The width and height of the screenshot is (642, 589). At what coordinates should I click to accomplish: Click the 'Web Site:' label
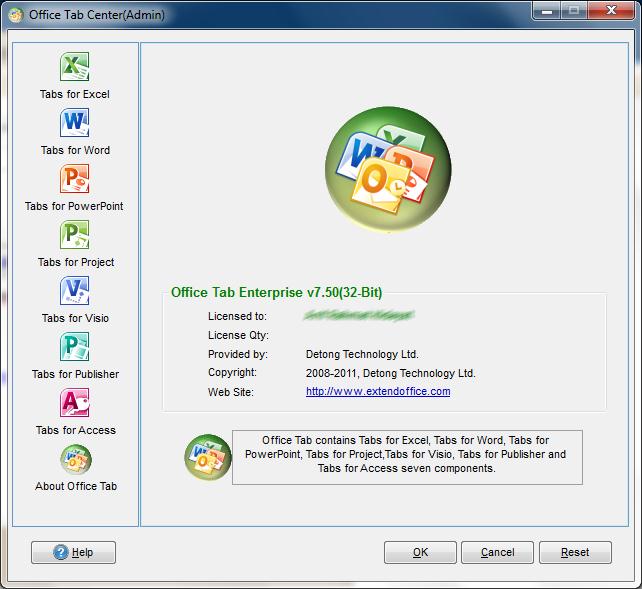point(231,392)
